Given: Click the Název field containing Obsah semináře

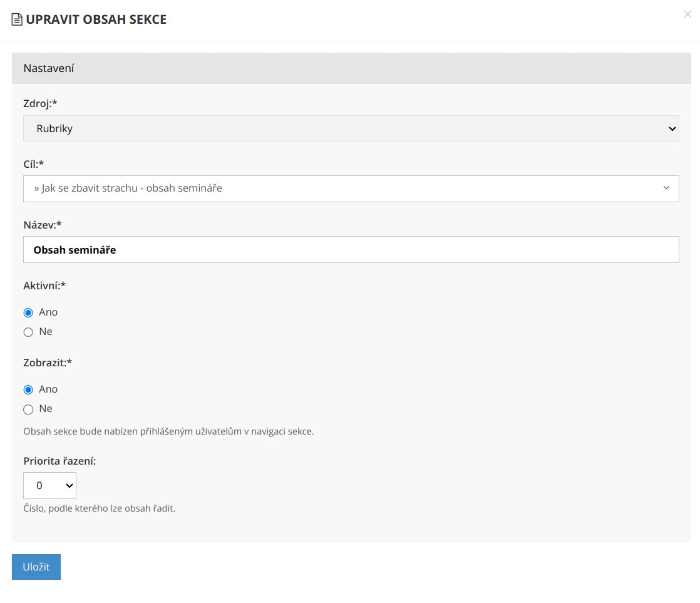Looking at the screenshot, I should point(351,249).
